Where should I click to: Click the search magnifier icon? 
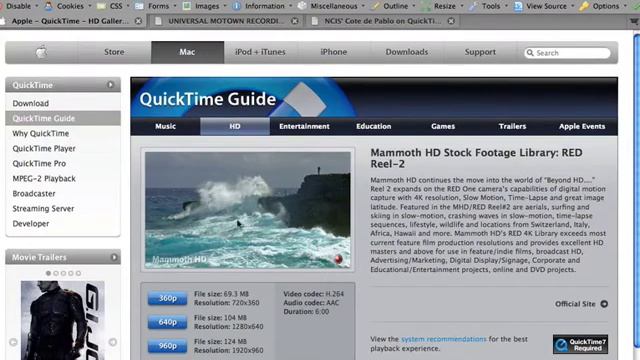click(x=530, y=53)
